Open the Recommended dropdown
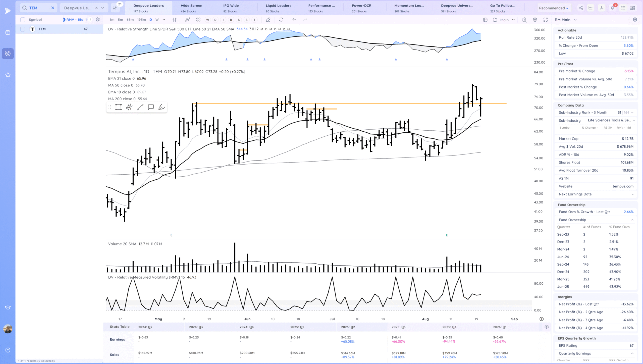The height and width of the screenshot is (364, 643). [x=553, y=8]
